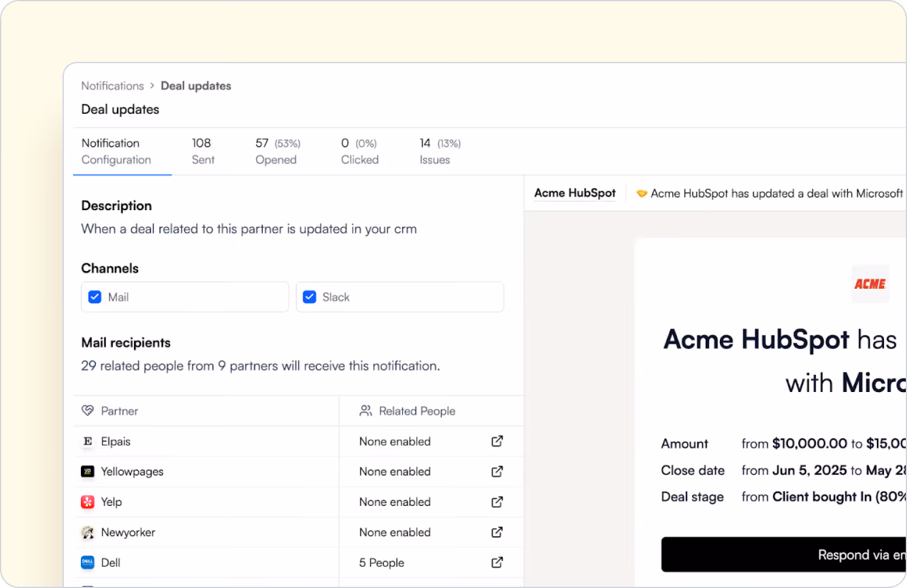The width and height of the screenshot is (907, 588).
Task: Open the Opened stats tab
Action: click(x=276, y=151)
